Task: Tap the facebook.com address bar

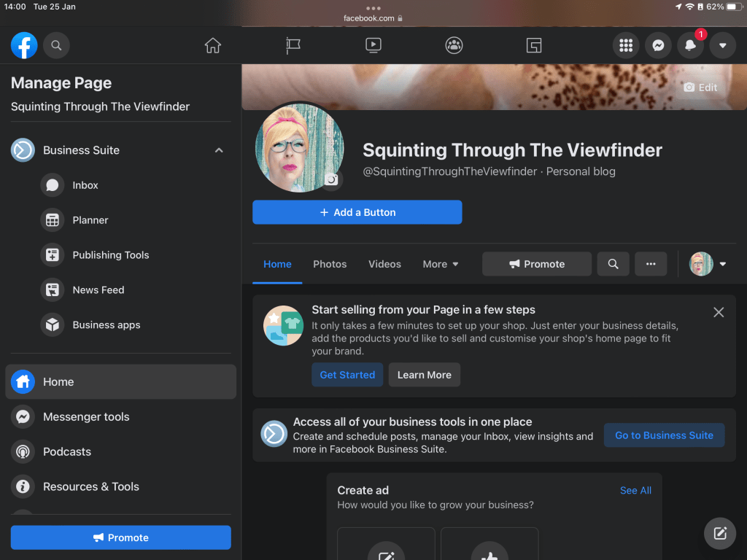Action: tap(373, 18)
